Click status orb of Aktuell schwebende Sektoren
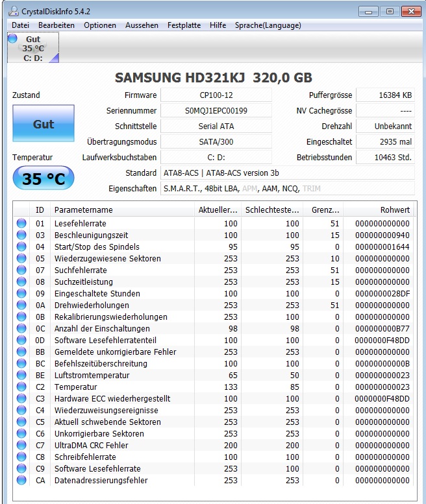The width and height of the screenshot is (426, 504). [21, 422]
